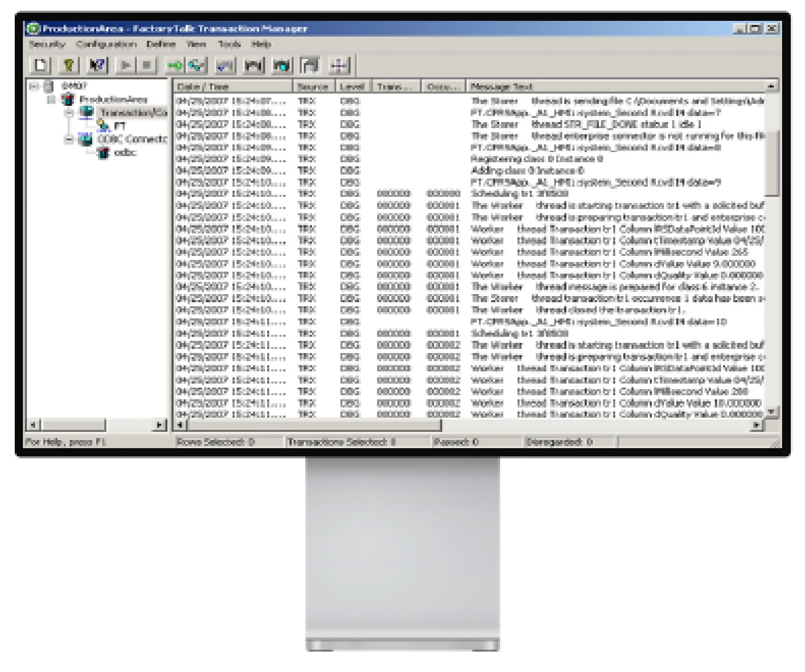Click 'Transactions Selected' in the status bar
The height and width of the screenshot is (672, 805).
coord(341,442)
